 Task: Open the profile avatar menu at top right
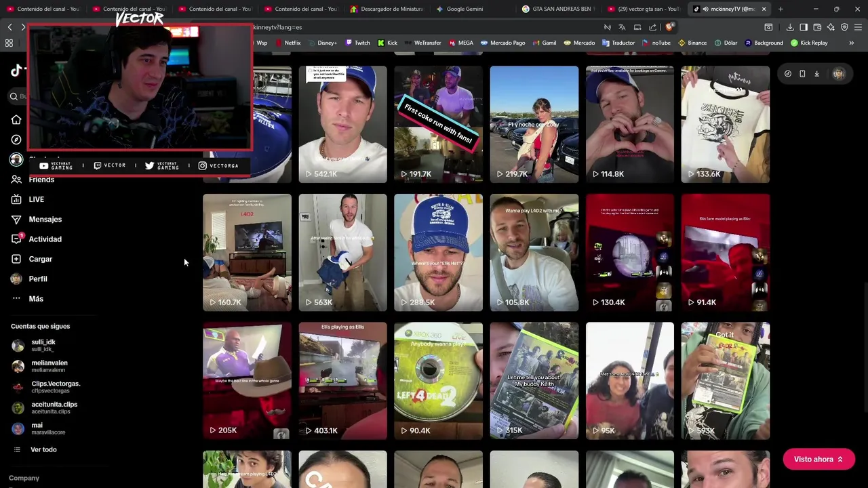(839, 74)
